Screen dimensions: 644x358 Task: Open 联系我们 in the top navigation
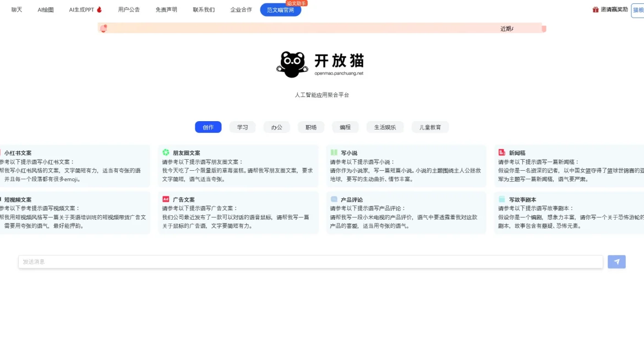[204, 9]
